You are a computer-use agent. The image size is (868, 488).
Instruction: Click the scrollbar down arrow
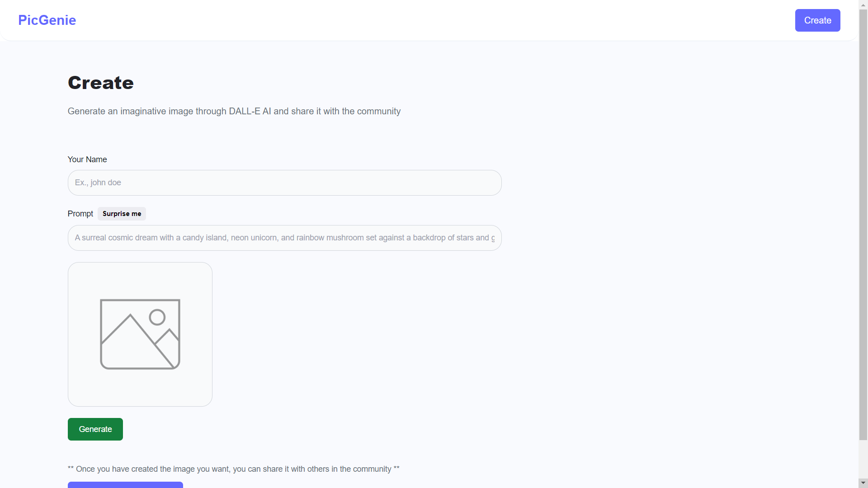point(863,483)
